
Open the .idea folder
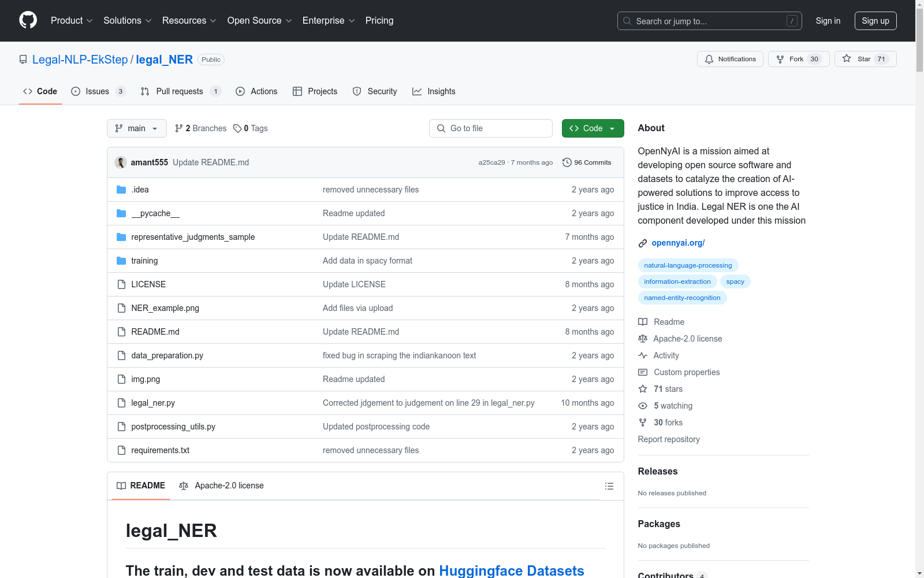tap(140, 190)
